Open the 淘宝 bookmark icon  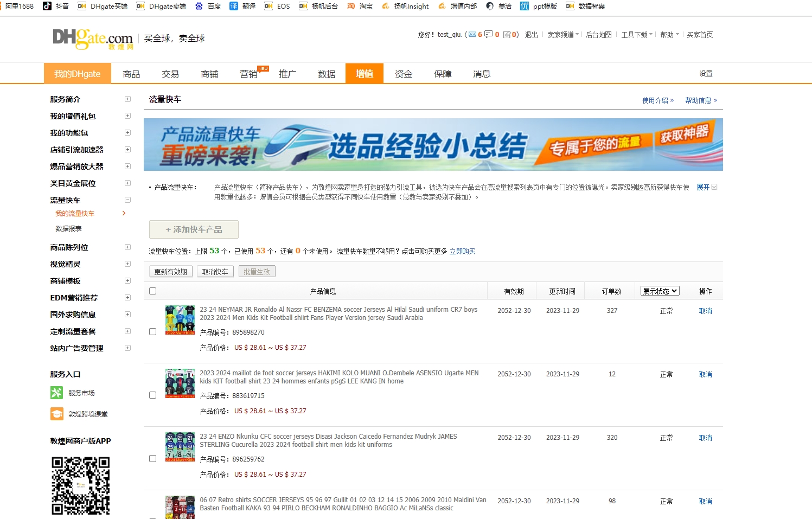(351, 6)
